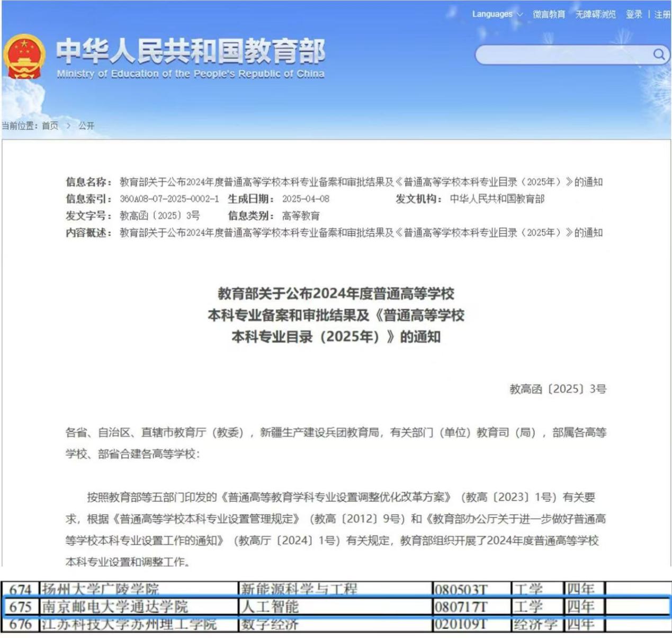
Task: Select 公开 in the breadcrumb path
Action: pyautogui.click(x=86, y=126)
